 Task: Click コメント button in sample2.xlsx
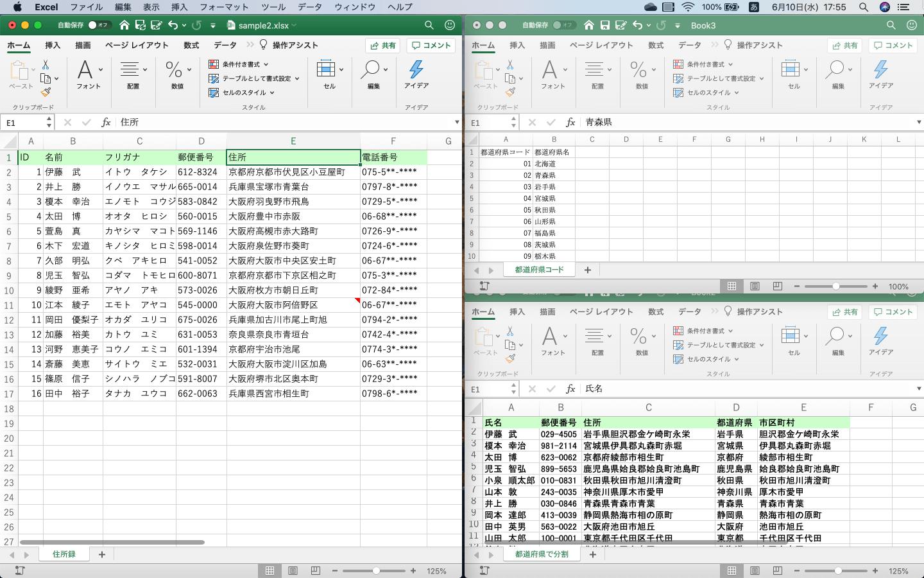(431, 46)
